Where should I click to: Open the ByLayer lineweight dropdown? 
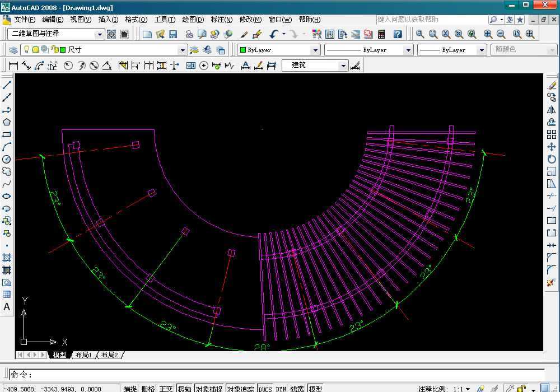click(x=482, y=50)
